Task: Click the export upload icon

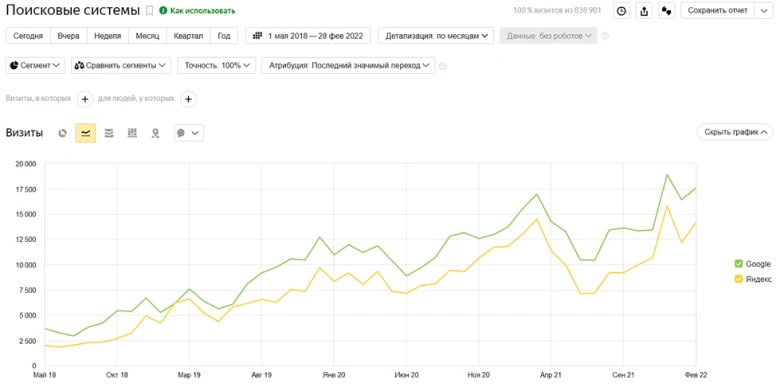Action: coord(644,11)
